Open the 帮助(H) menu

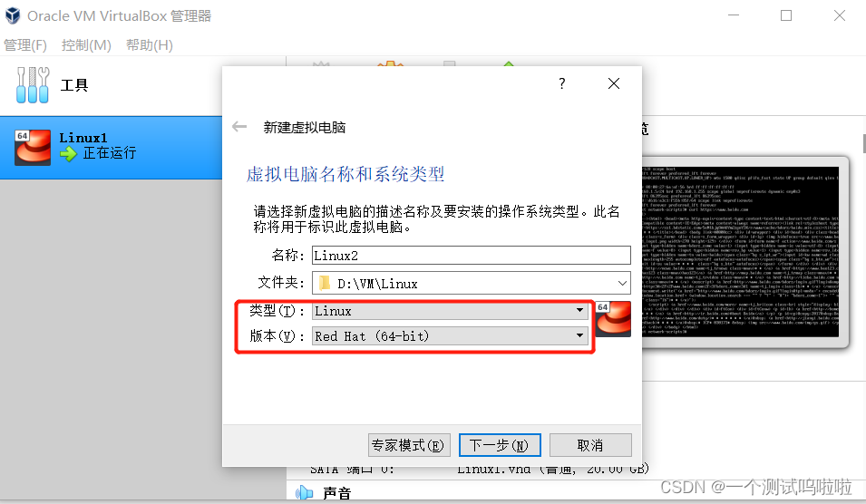[149, 45]
